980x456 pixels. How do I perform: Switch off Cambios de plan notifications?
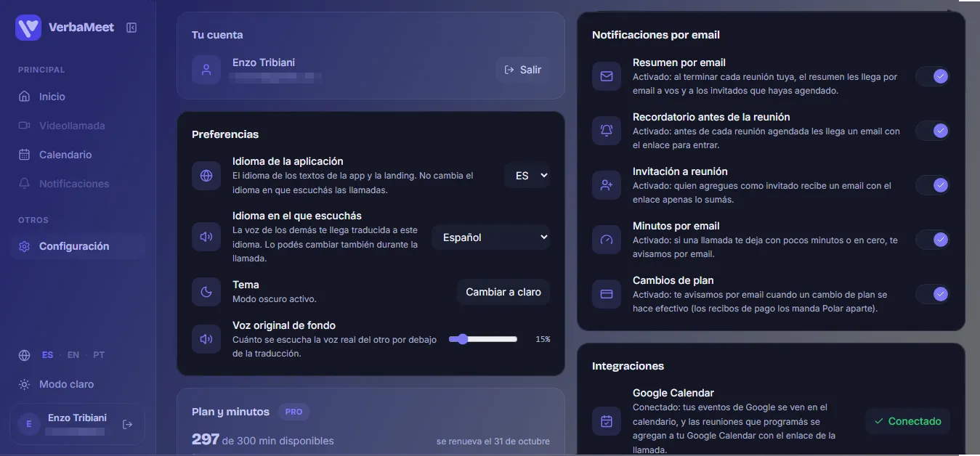[x=932, y=294]
